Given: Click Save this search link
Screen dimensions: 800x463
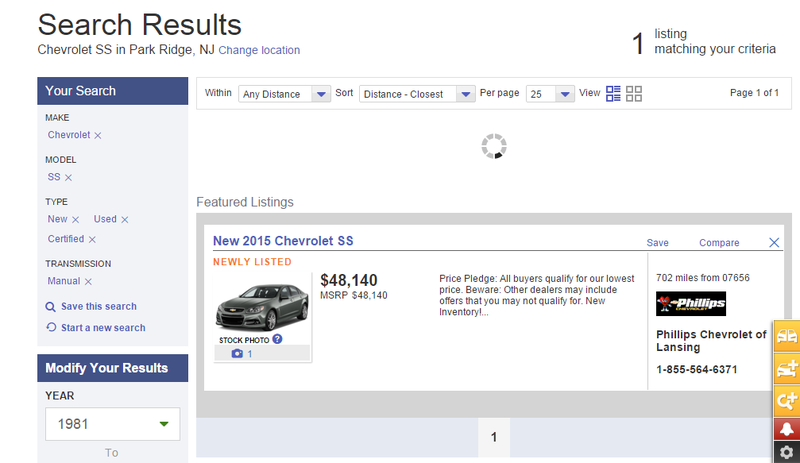Looking at the screenshot, I should (99, 306).
